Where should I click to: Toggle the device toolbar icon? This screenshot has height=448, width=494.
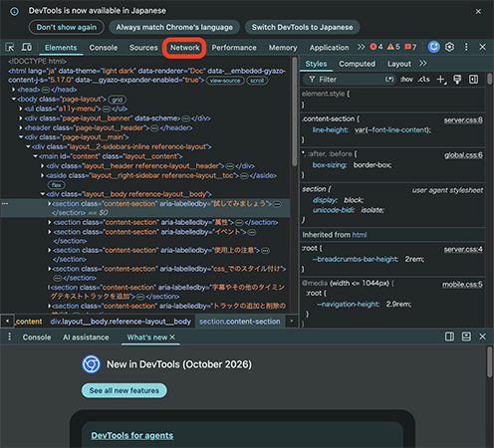point(27,47)
